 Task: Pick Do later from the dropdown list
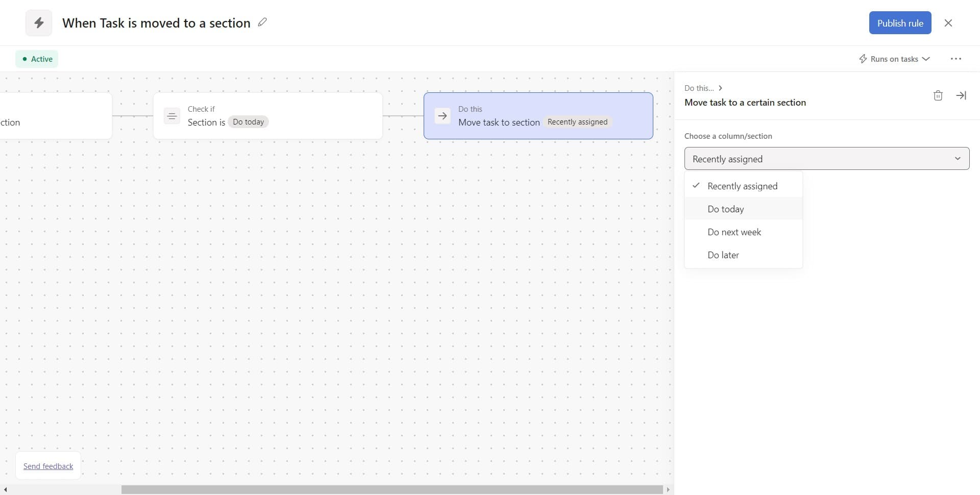pos(723,255)
